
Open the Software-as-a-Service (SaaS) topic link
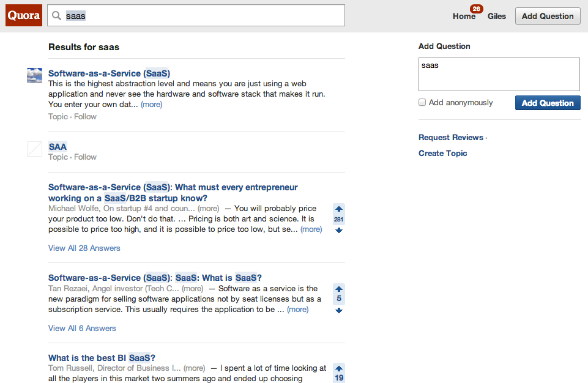click(x=109, y=73)
